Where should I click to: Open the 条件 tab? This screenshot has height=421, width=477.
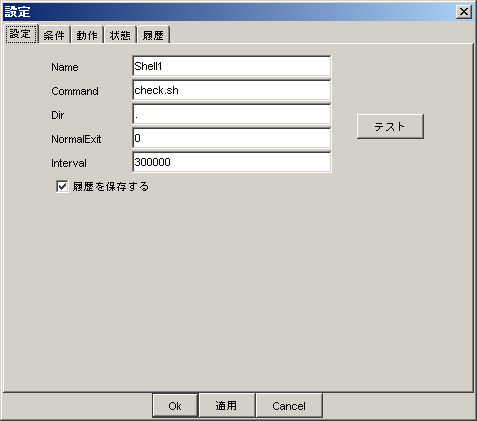(x=54, y=35)
